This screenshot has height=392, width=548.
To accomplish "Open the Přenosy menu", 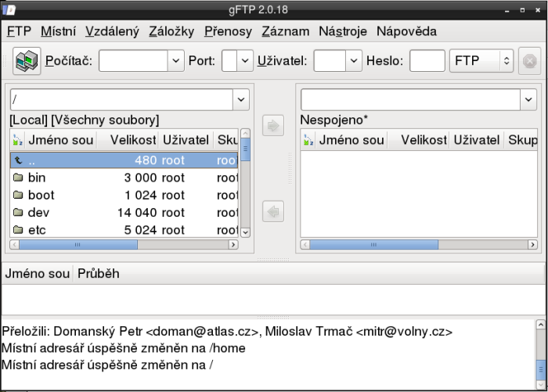I will [x=228, y=31].
